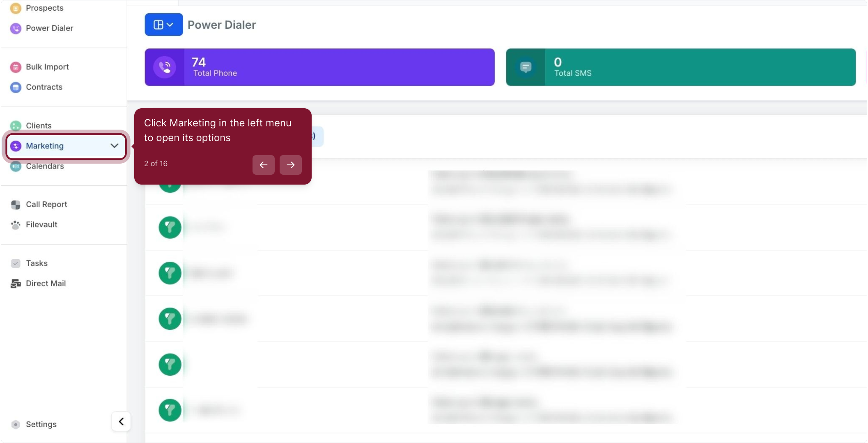The width and height of the screenshot is (868, 443).
Task: Open Settings at the sidebar bottom
Action: click(x=41, y=424)
